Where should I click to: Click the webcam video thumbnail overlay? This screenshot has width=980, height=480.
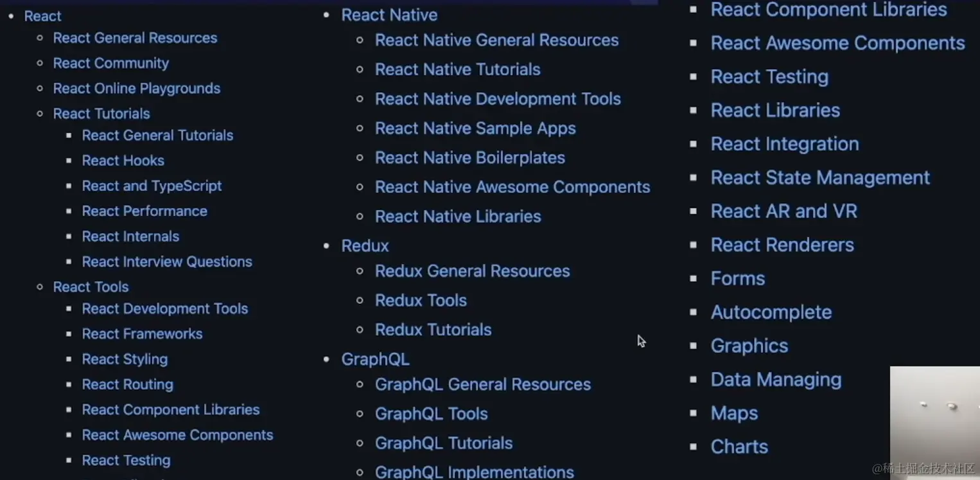click(934, 421)
